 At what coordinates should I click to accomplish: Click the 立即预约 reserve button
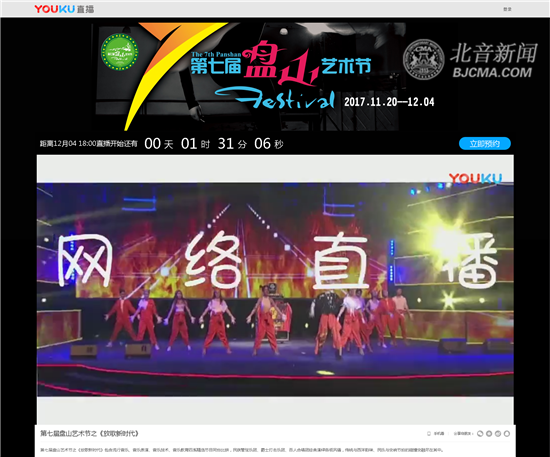[x=485, y=143]
